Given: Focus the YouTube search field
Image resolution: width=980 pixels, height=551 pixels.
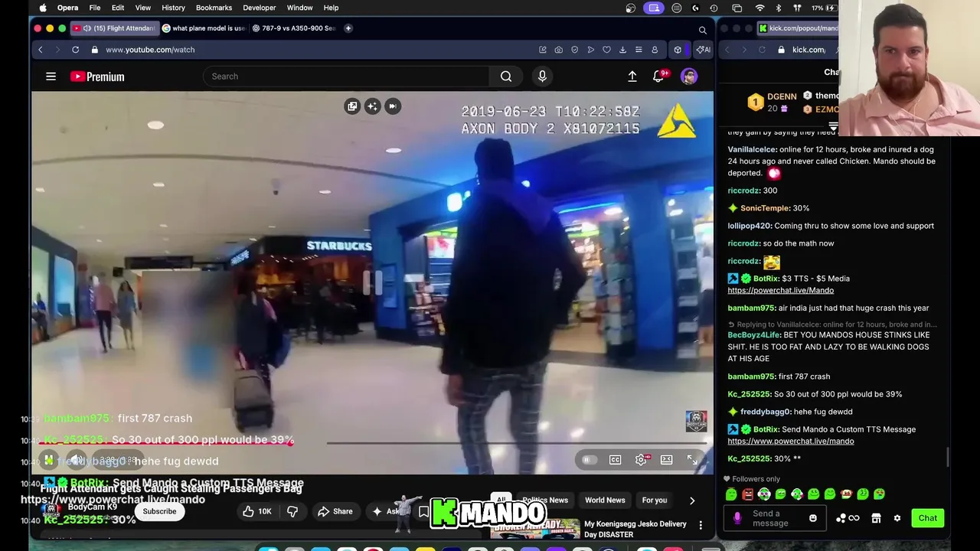Looking at the screenshot, I should [x=346, y=77].
